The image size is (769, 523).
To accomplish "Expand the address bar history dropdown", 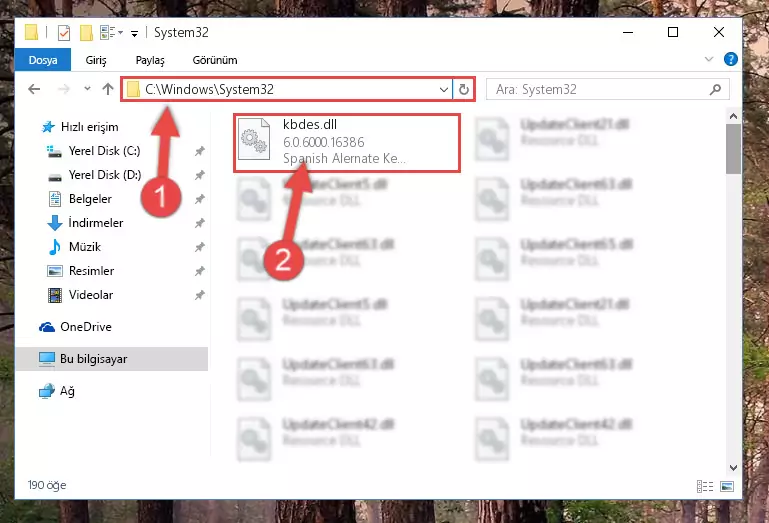I will click(x=443, y=89).
